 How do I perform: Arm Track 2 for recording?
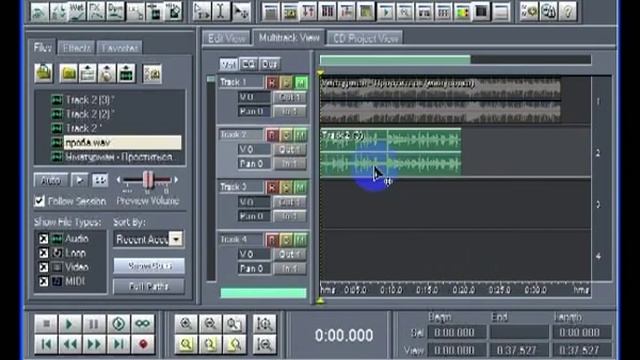pyautogui.click(x=272, y=135)
